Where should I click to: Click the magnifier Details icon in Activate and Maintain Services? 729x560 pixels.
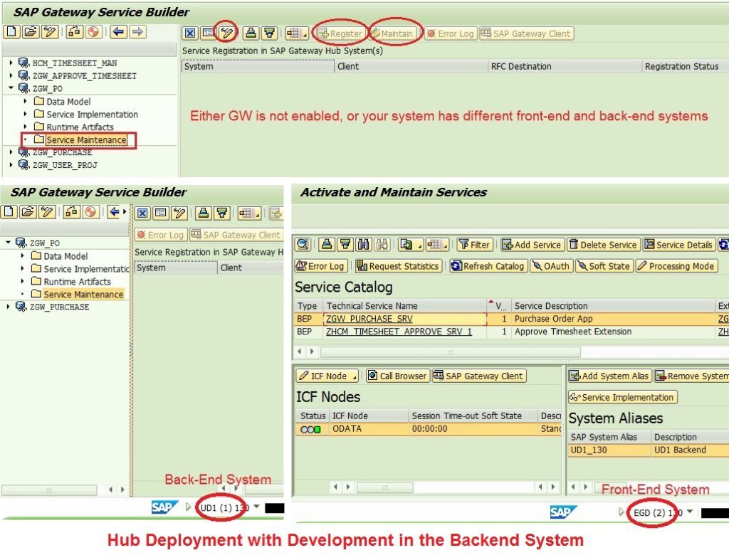pos(303,245)
